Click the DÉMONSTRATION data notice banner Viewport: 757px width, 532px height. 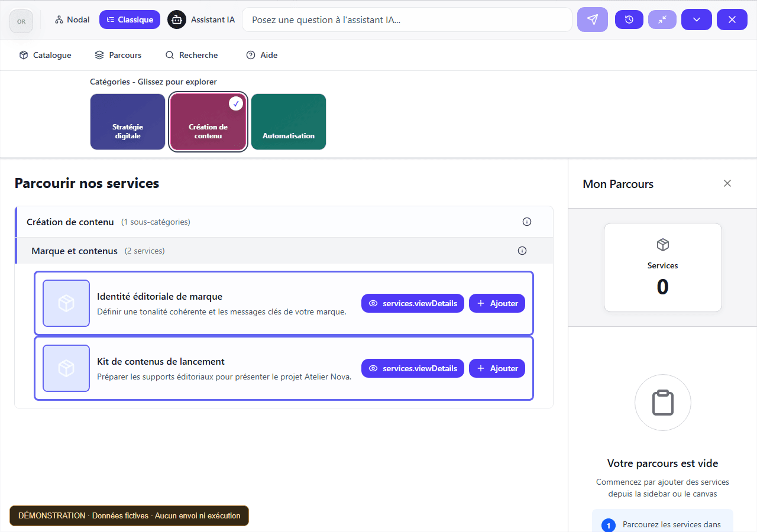pyautogui.click(x=130, y=515)
